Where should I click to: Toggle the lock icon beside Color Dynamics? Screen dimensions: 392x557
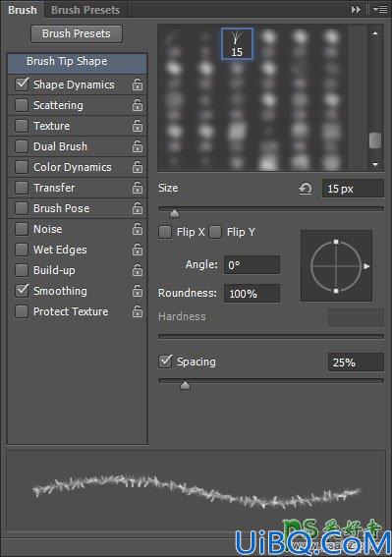[x=138, y=167]
